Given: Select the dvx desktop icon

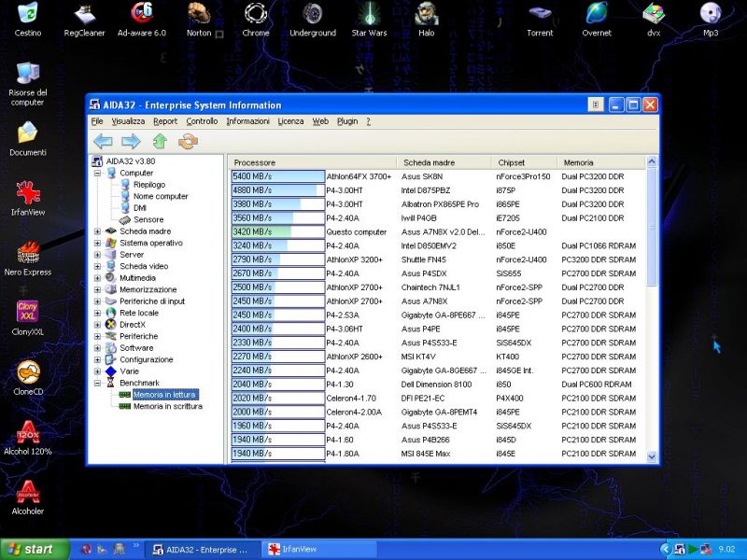Looking at the screenshot, I should tap(654, 20).
